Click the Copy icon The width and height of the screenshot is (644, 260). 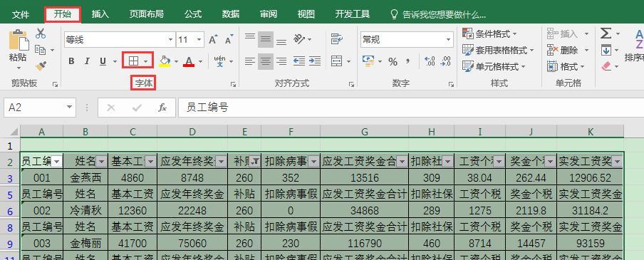[40, 50]
